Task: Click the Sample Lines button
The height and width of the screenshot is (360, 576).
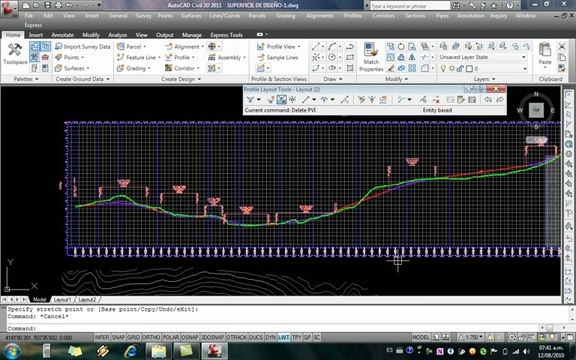Action: 278,57
